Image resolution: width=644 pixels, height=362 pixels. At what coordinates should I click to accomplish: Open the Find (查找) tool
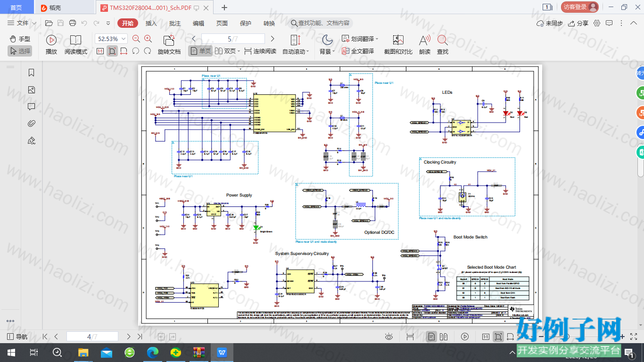tap(442, 45)
